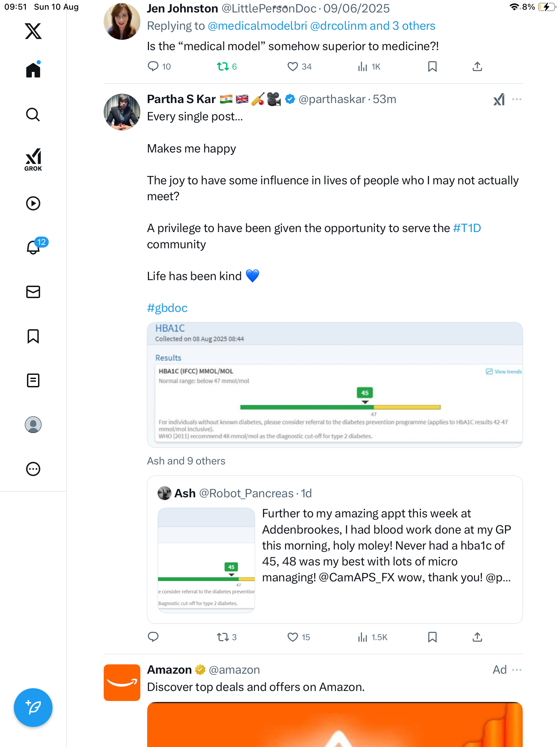Open the Video play icon in sidebar
The width and height of the screenshot is (560, 747).
[x=33, y=203]
